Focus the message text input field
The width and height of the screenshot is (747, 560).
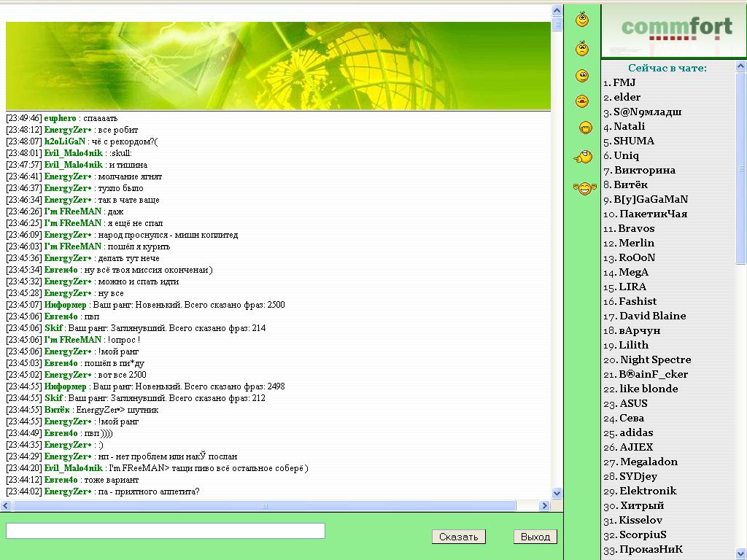pos(165,531)
